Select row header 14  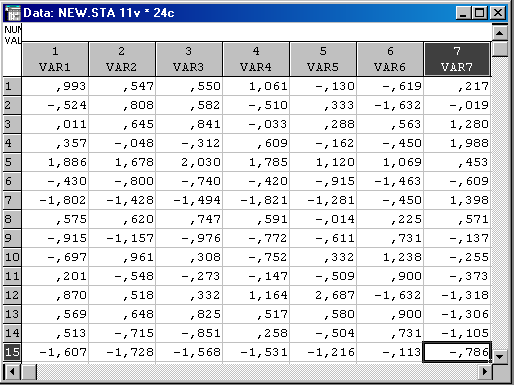[12, 333]
